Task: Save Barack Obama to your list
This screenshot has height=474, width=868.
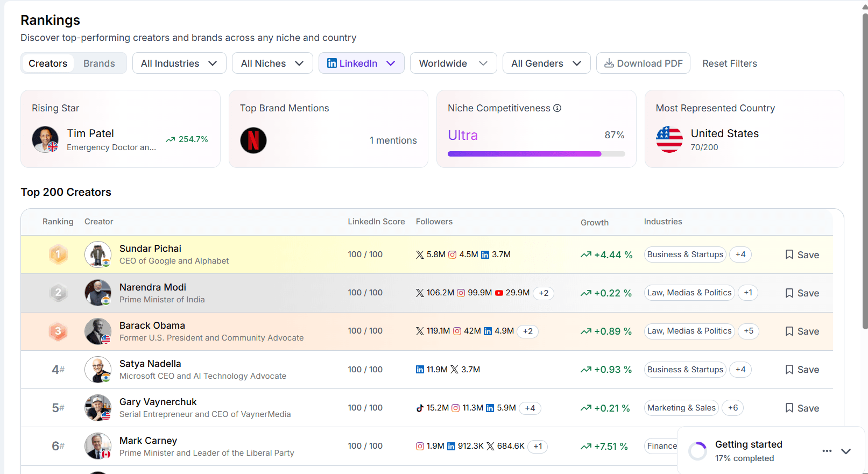Action: [802, 331]
